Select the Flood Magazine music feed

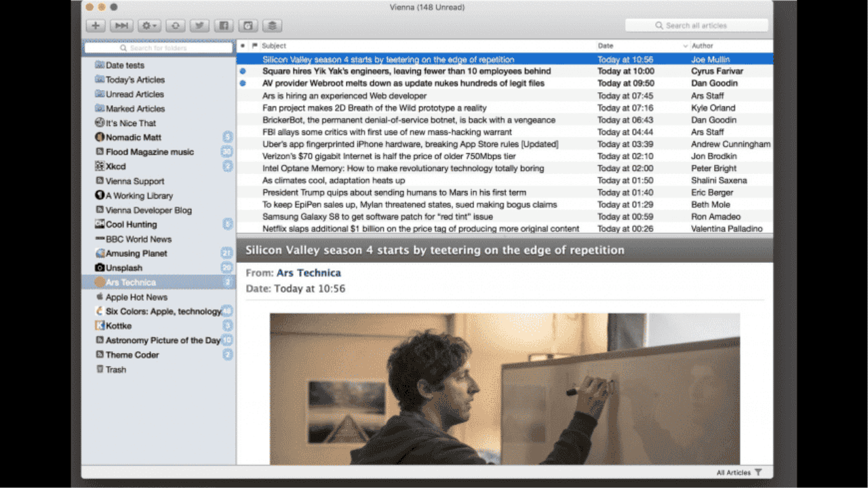pos(159,152)
